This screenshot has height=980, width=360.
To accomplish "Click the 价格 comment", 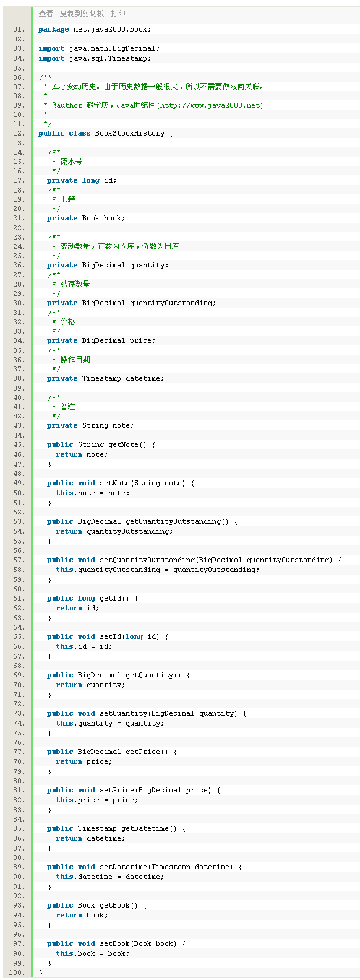I will 64,322.
